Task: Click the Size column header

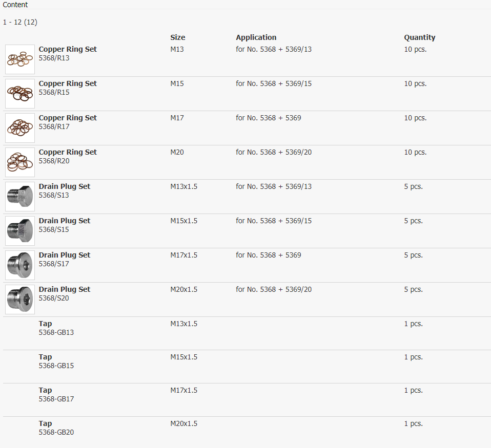Action: (177, 37)
